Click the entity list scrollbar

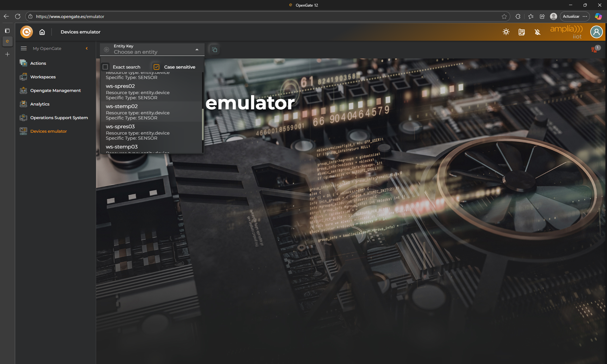pos(203,124)
